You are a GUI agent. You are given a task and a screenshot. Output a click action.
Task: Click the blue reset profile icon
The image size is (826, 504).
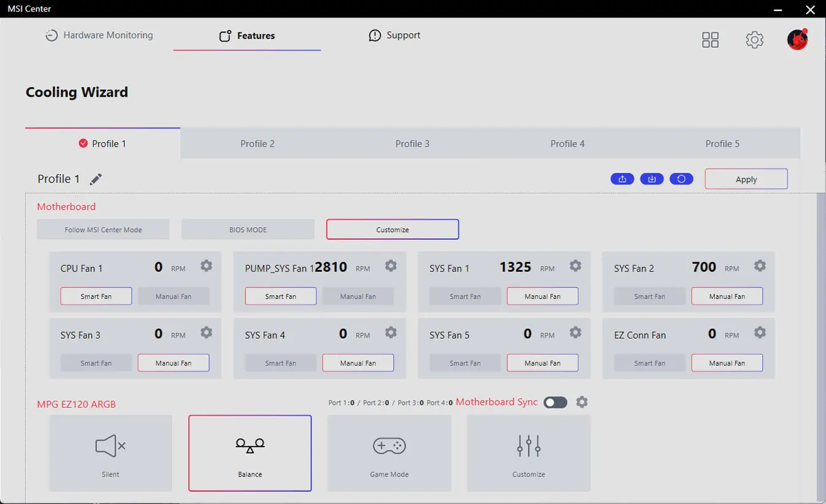tap(681, 179)
